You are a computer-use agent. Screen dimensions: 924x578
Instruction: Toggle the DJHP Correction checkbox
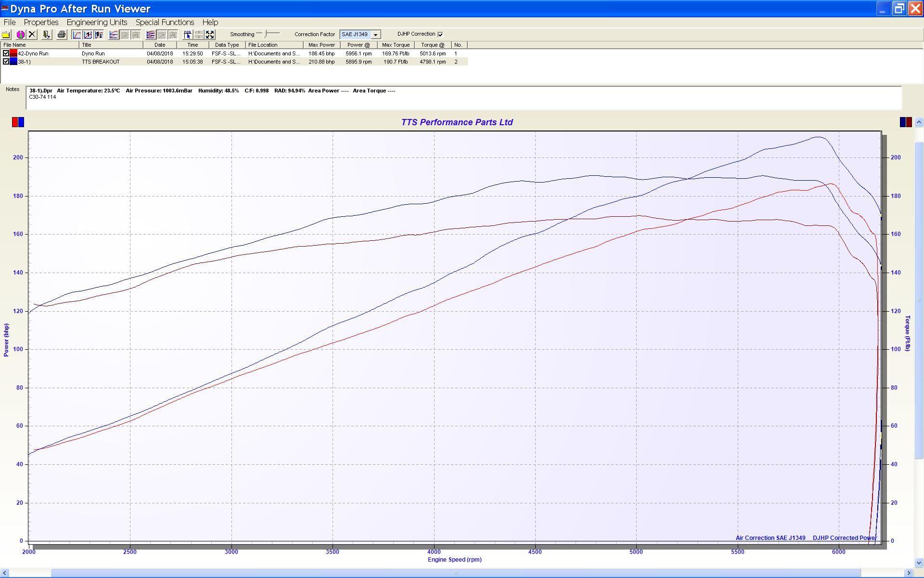(440, 34)
